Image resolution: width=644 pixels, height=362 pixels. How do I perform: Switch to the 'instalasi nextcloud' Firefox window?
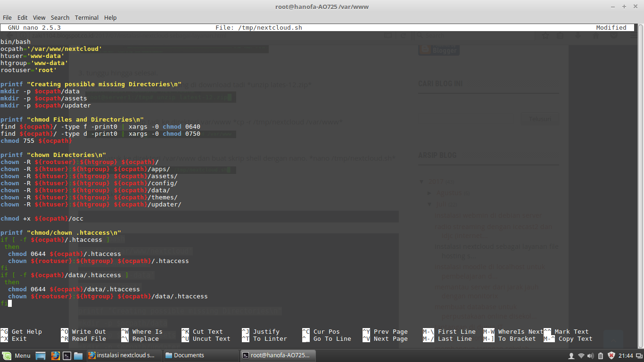pos(124,355)
